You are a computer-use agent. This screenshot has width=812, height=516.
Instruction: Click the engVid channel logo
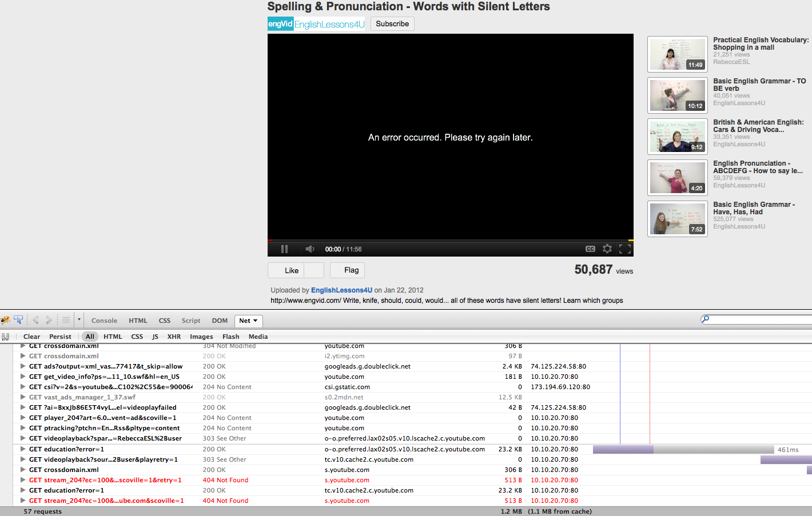pos(280,24)
